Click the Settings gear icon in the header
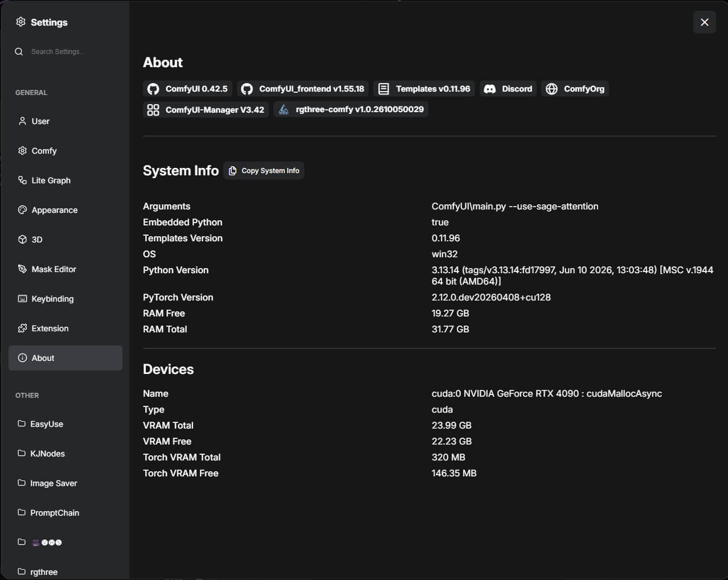 21,22
